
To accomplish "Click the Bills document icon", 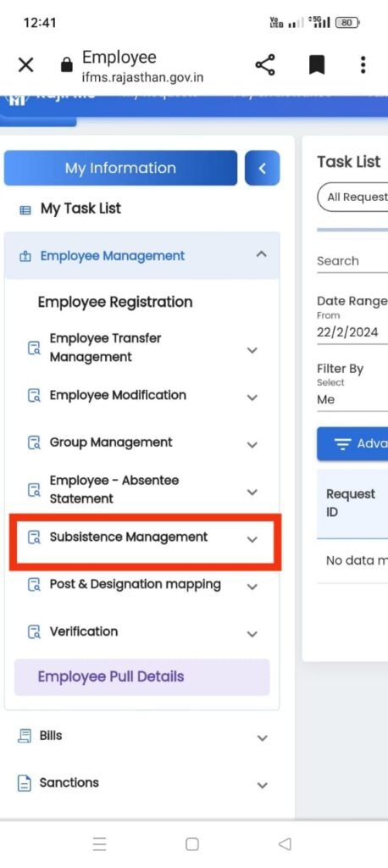I will pos(25,736).
